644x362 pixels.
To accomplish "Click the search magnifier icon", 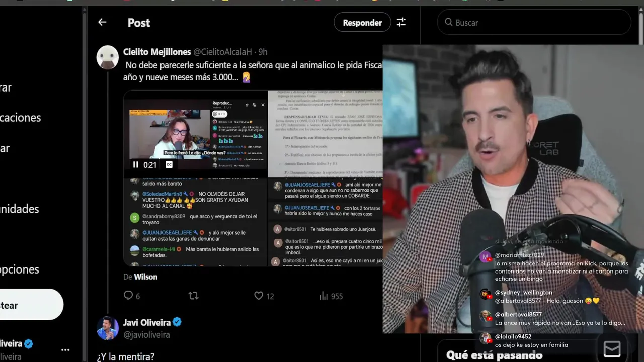I will 449,22.
